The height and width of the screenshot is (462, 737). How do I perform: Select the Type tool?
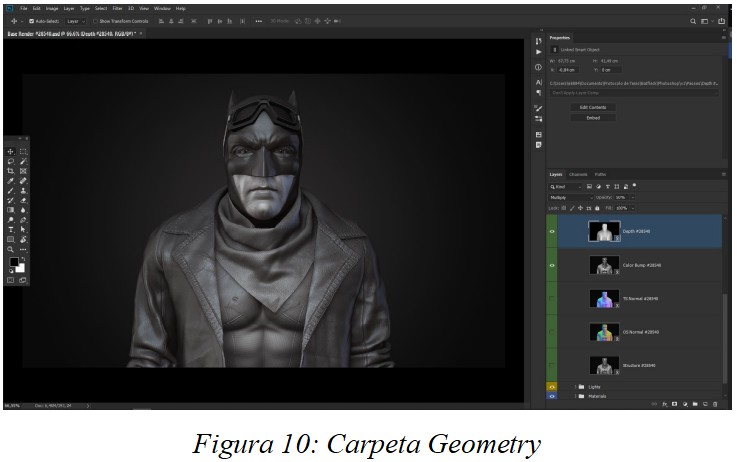[x=11, y=229]
